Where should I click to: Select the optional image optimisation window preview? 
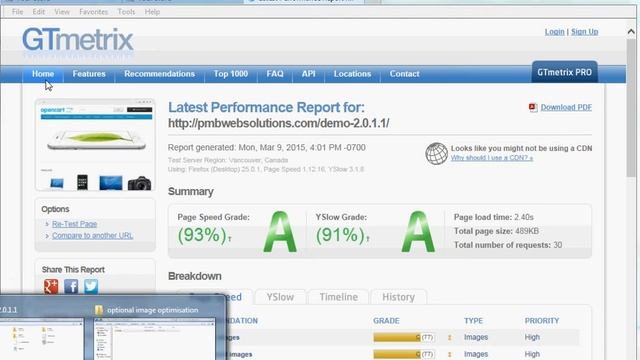tap(155, 339)
